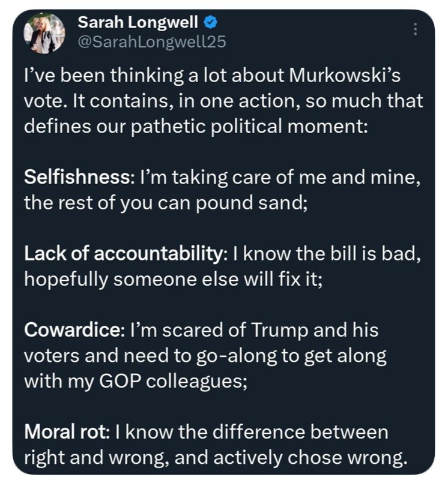Click the line "hopefully someone else will fix it"

coord(173,279)
